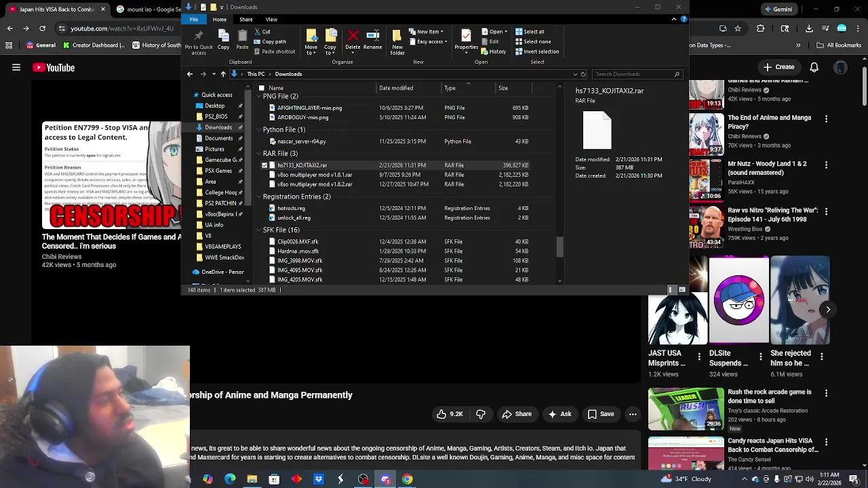Switch to the Home ribbon tab
Viewport: 868px width, 488px height.
[219, 19]
